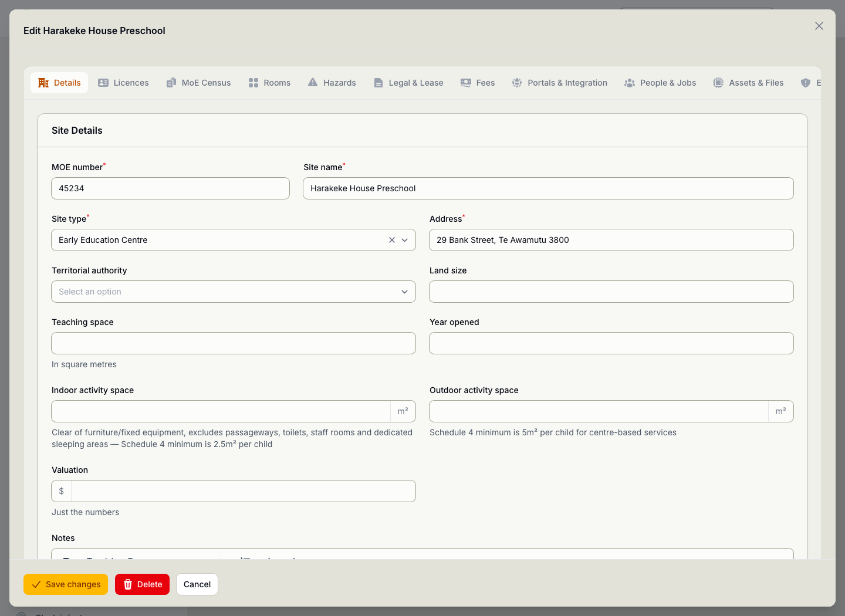Open the Hazards tab

[x=332, y=83]
